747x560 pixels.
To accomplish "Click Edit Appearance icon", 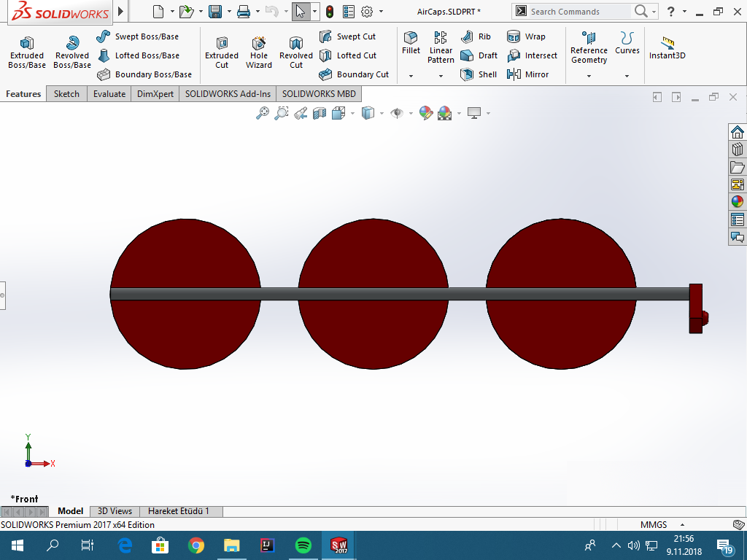I will pos(425,113).
